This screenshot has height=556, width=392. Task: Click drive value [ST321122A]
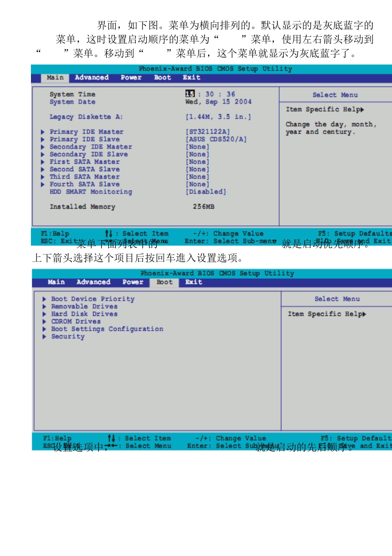pos(208,132)
